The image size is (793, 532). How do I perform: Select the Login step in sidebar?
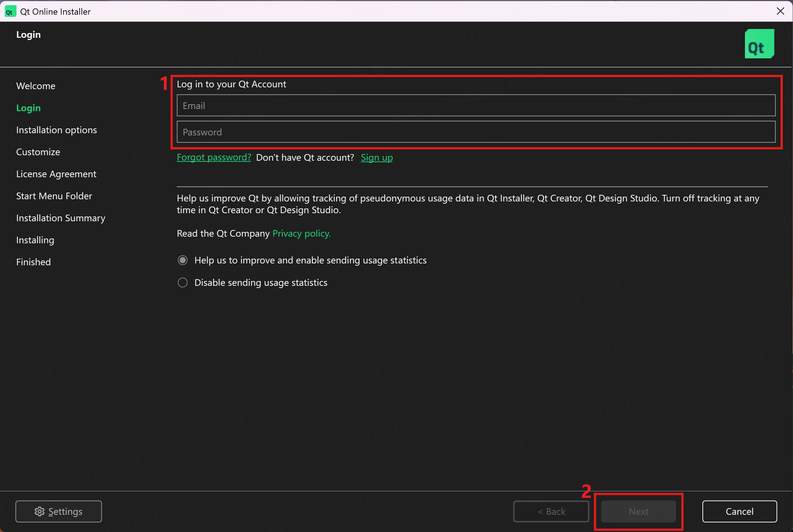pyautogui.click(x=29, y=108)
